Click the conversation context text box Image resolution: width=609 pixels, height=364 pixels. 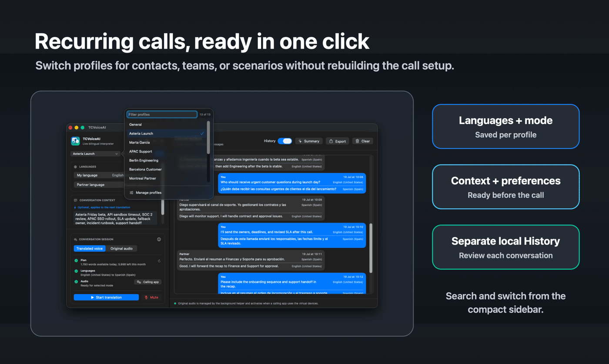click(115, 218)
